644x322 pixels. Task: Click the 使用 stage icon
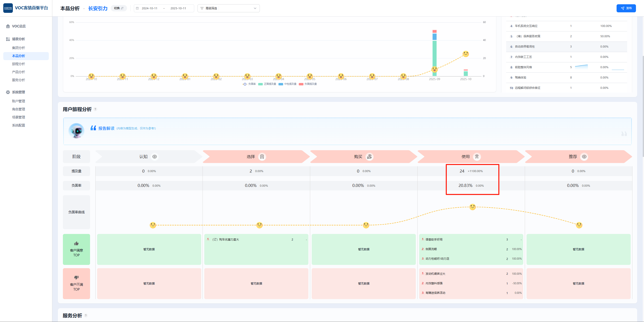click(x=477, y=156)
